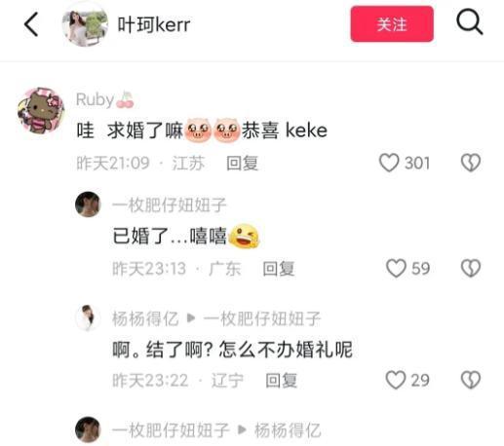Open bottom 一枚肥仔妞妞子 reply avatar
This screenshot has height=446, width=504.
click(88, 429)
